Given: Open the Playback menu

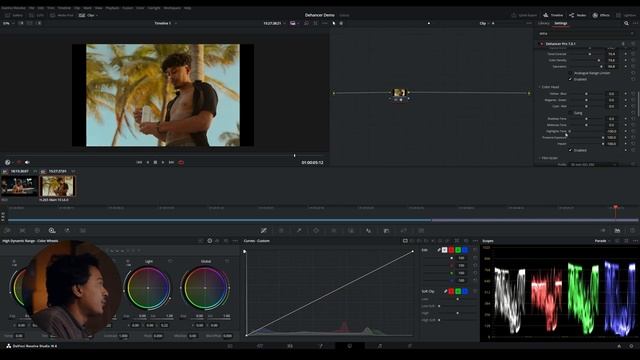Looking at the screenshot, I should tap(112, 8).
